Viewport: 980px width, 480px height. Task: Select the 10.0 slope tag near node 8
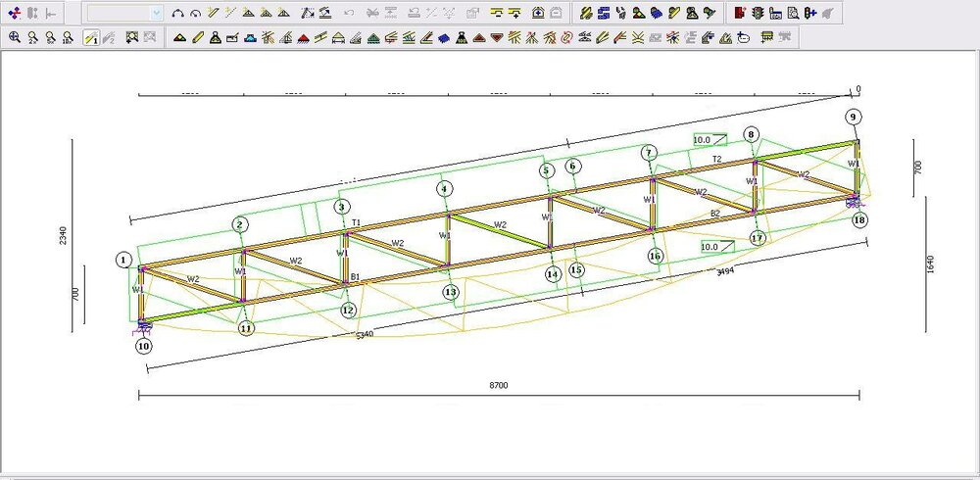click(x=704, y=140)
